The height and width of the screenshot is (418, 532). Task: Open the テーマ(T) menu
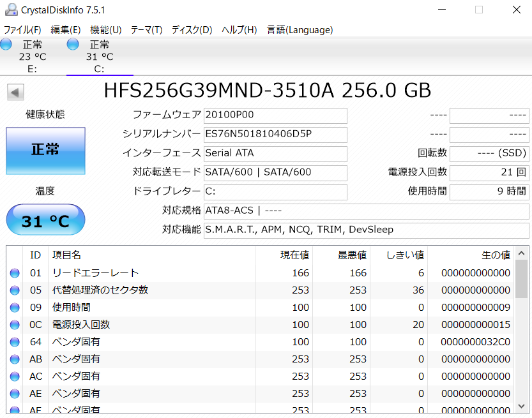pyautogui.click(x=146, y=30)
